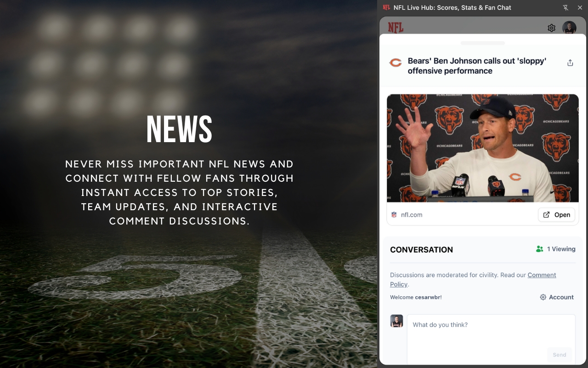Open the article on nfl.com

tap(556, 214)
